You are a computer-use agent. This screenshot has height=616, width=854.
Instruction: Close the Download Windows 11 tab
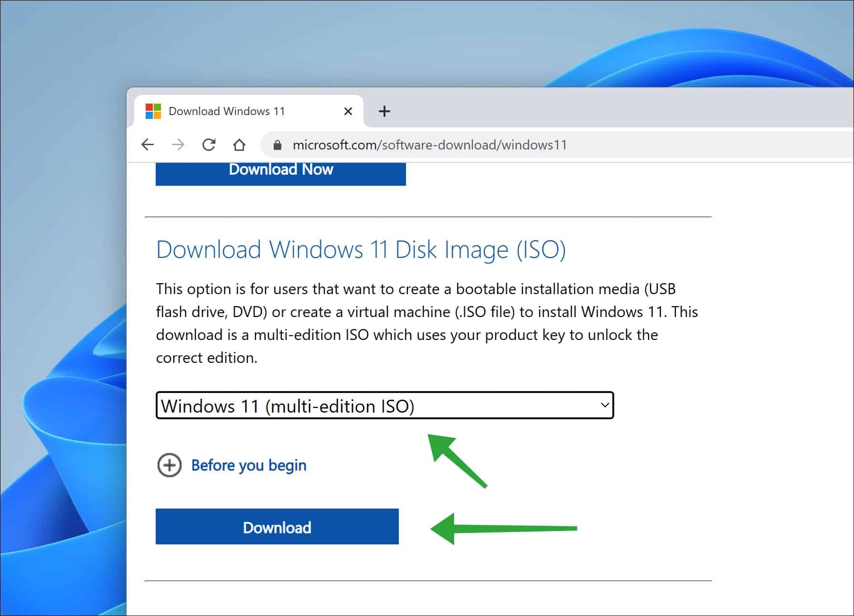(348, 111)
